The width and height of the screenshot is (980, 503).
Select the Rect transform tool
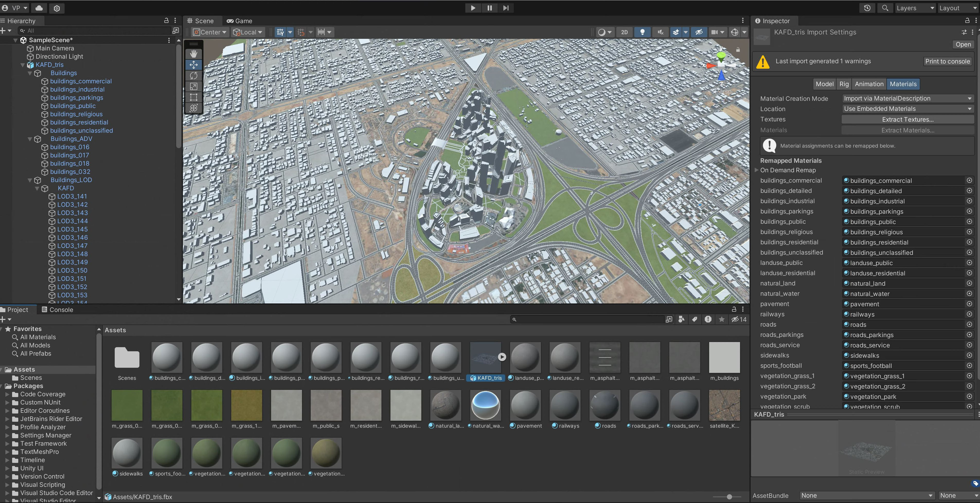pos(194,97)
